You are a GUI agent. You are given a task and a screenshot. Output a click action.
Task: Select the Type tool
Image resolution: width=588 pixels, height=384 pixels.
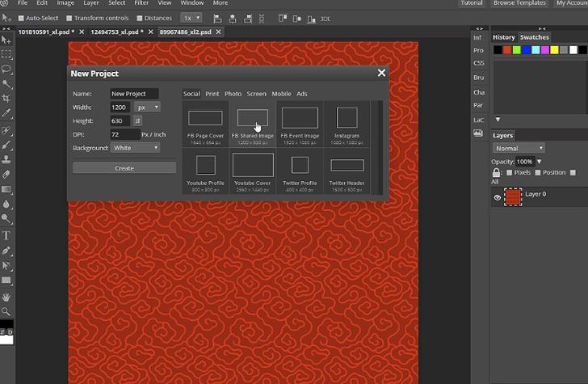(6, 236)
